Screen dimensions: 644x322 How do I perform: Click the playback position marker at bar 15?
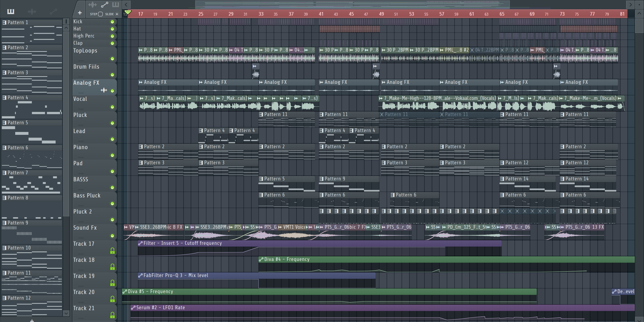coord(127,12)
